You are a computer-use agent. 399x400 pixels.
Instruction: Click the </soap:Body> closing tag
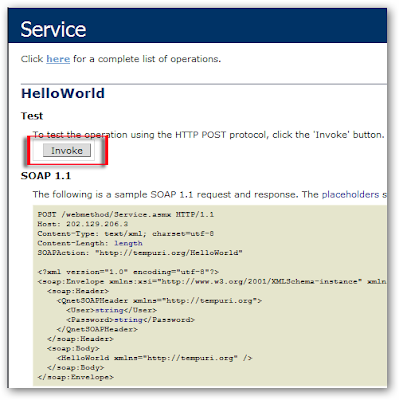coord(76,368)
